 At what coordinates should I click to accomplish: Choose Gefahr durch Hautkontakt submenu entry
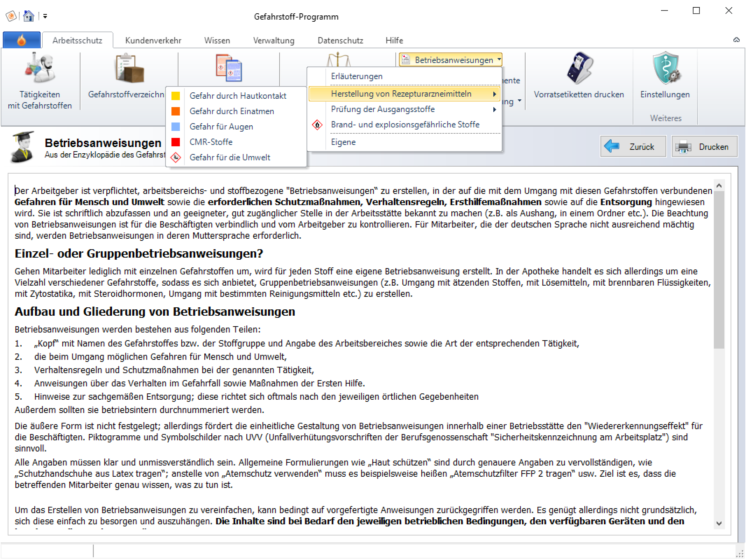click(236, 96)
